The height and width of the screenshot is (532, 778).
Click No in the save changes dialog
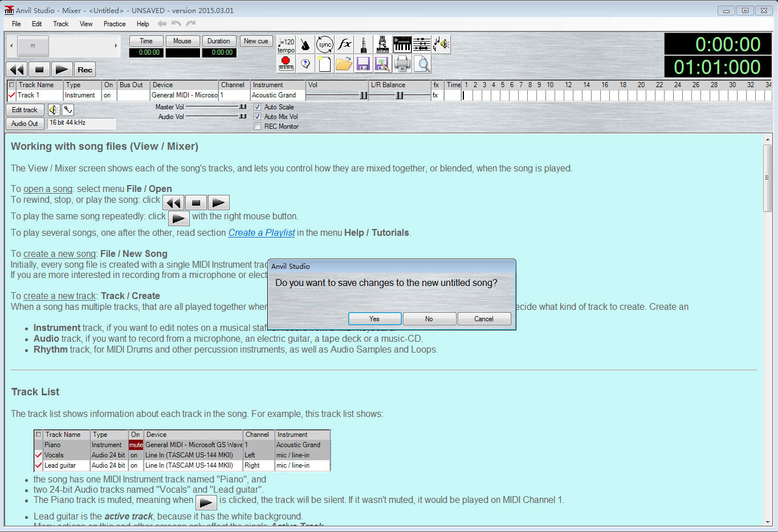pos(429,319)
